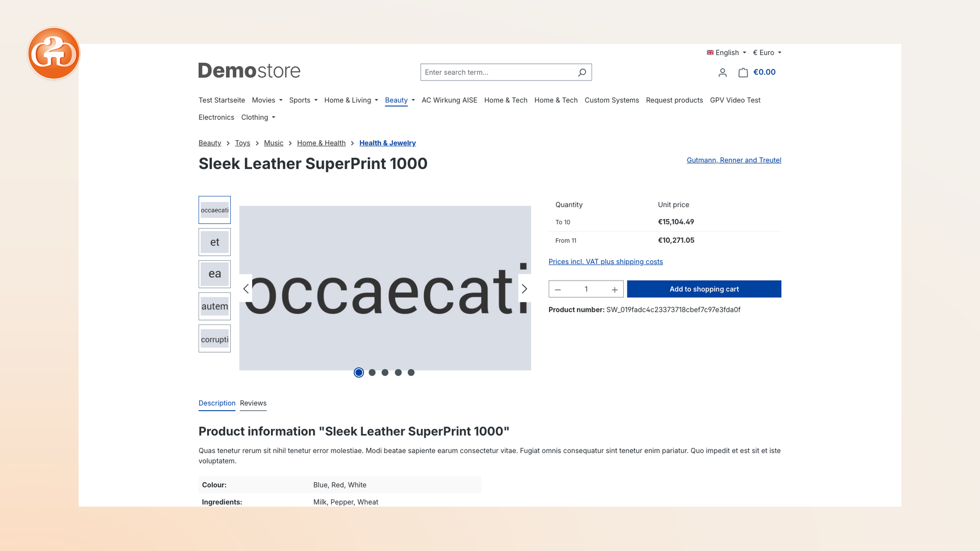980x551 pixels.
Task: Increase quantity with the plus icon
Action: coord(615,289)
